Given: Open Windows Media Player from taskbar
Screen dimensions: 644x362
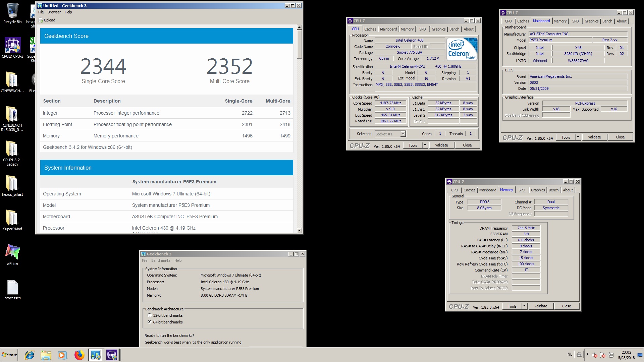Looking at the screenshot, I should pyautogui.click(x=62, y=355).
